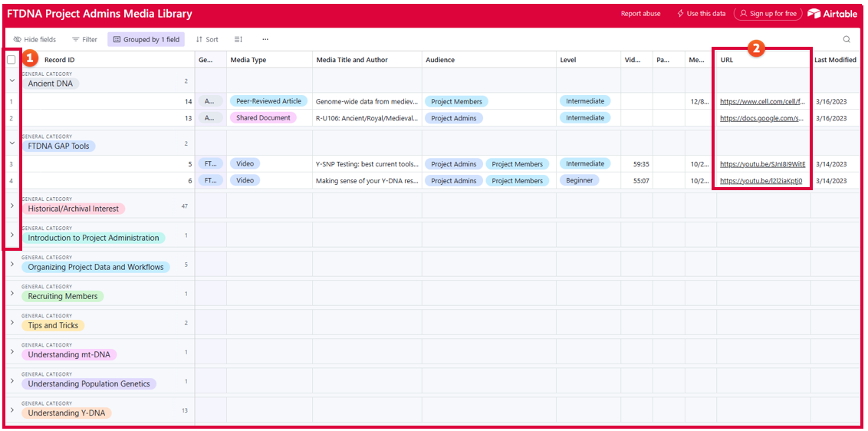Click the Understanding Y-DNA group label
The height and width of the screenshot is (431, 868).
(67, 413)
